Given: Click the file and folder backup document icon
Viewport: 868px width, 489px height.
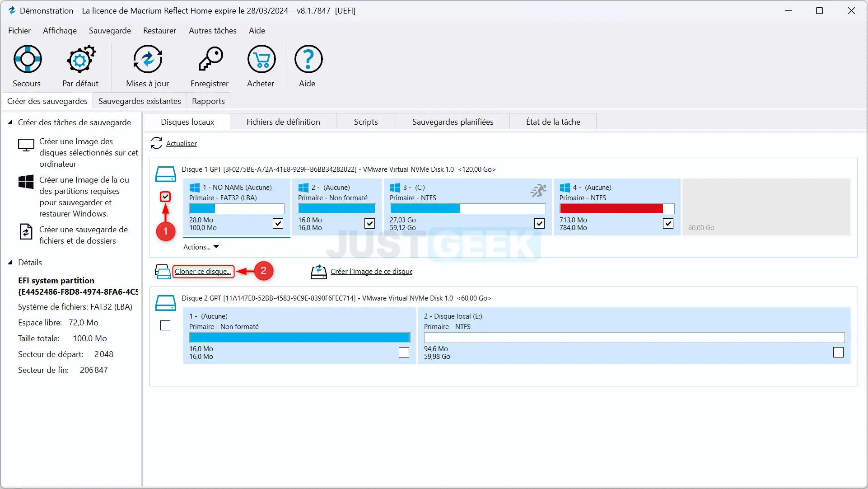Looking at the screenshot, I should click(26, 231).
